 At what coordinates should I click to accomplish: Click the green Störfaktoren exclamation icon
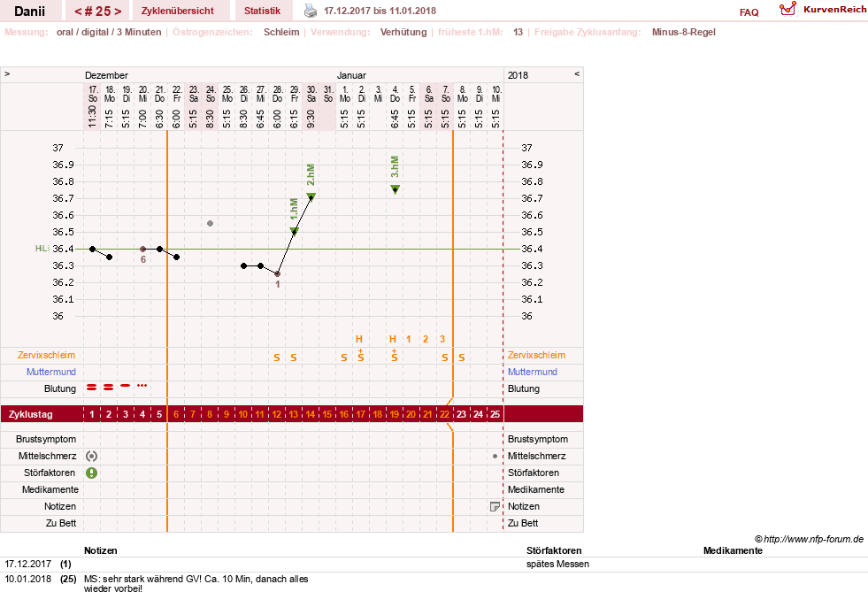pyautogui.click(x=92, y=473)
